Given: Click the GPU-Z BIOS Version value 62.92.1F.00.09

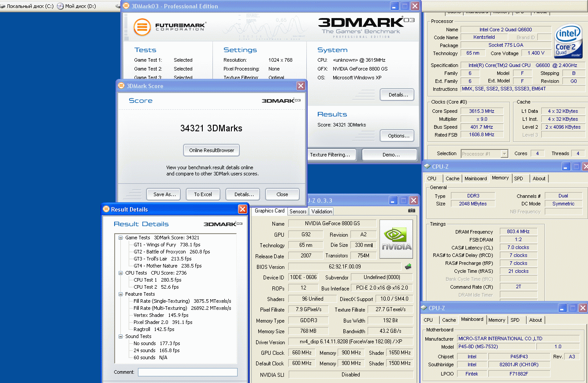Looking at the screenshot, I should pyautogui.click(x=345, y=267).
